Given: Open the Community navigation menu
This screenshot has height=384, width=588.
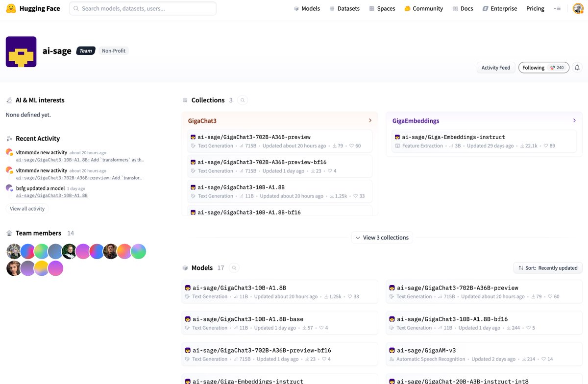Looking at the screenshot, I should tap(424, 8).
